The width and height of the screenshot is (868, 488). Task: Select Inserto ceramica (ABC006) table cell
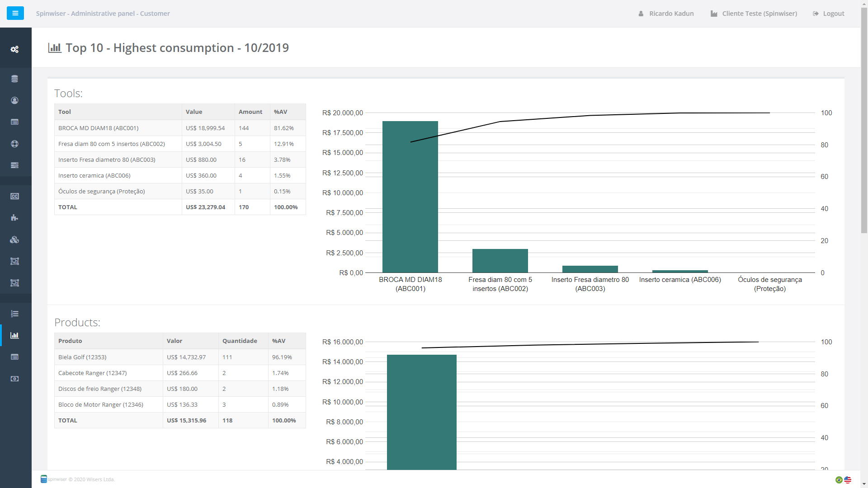tap(118, 175)
